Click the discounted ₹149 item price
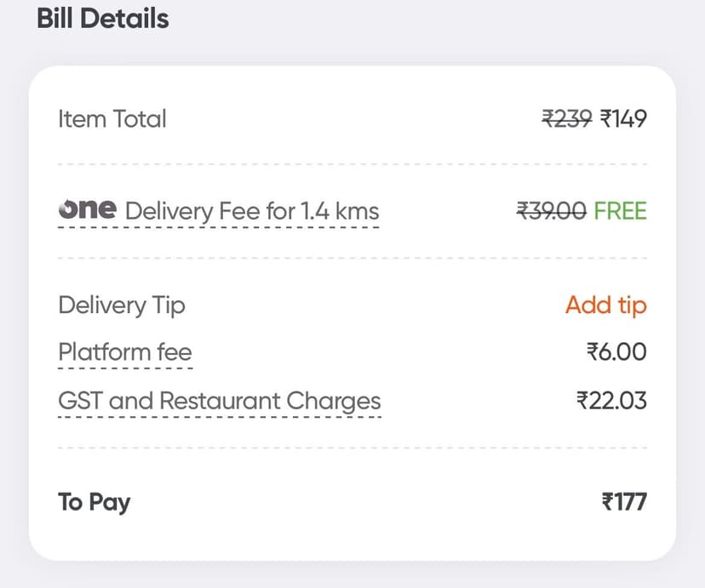This screenshot has width=705, height=588. point(623,118)
